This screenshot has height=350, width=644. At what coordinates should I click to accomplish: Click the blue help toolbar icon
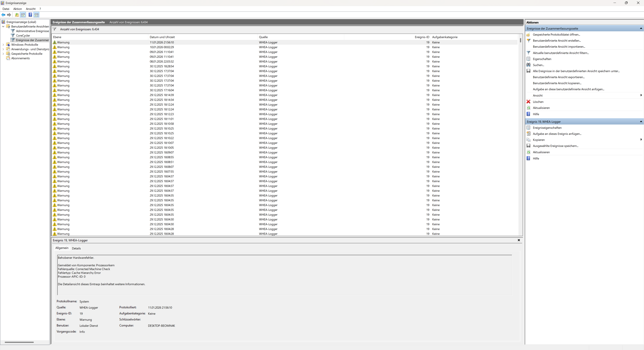30,15
